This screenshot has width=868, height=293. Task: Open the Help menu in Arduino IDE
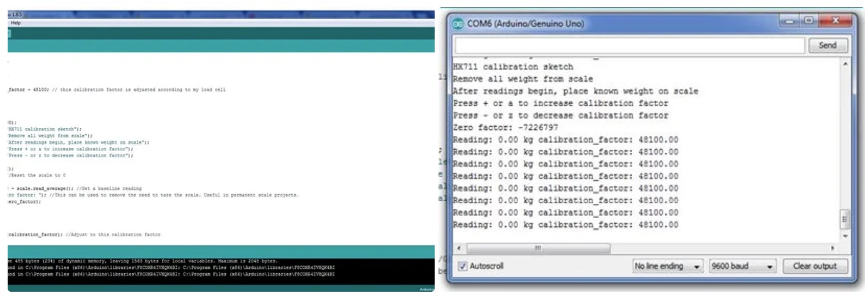pyautogui.click(x=15, y=22)
